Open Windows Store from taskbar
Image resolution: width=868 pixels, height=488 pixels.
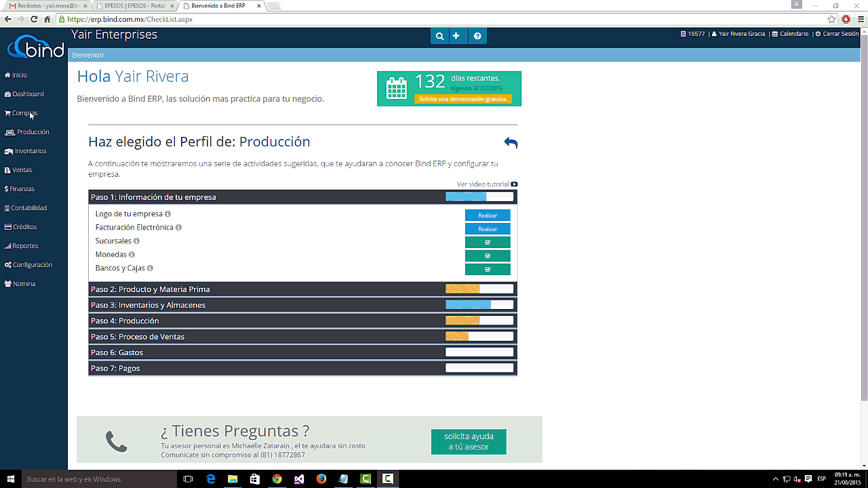[x=255, y=479]
